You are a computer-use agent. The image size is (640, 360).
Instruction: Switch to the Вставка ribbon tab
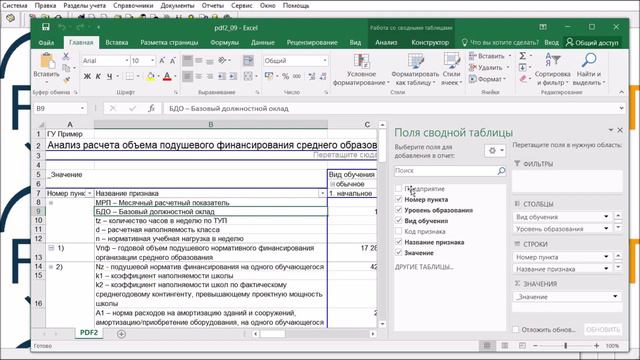point(117,42)
